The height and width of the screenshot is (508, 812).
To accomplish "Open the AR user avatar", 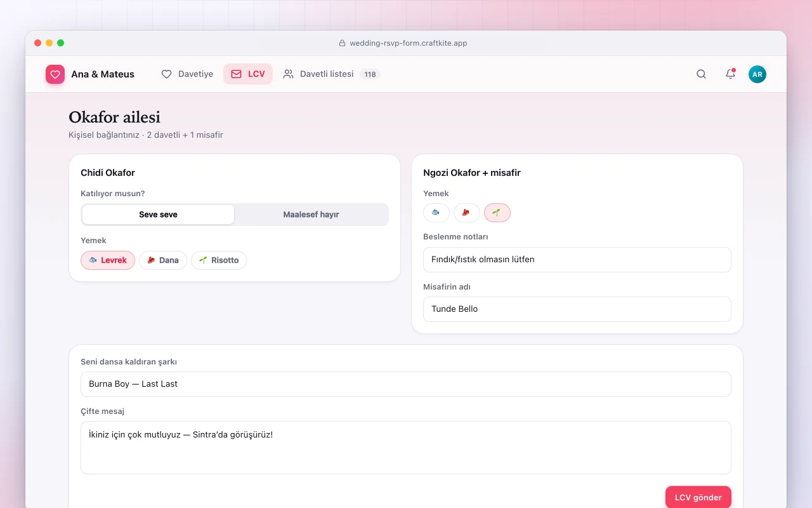I will point(757,74).
